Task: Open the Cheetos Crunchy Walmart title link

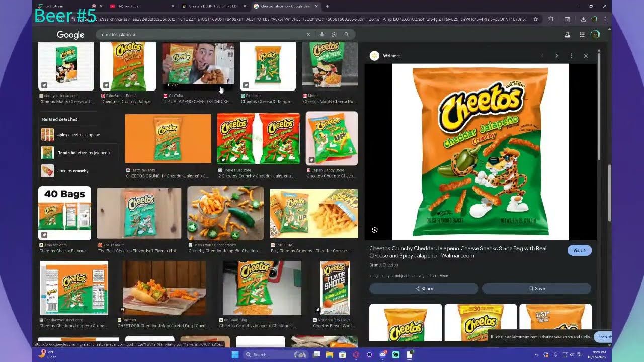Action: click(x=458, y=252)
